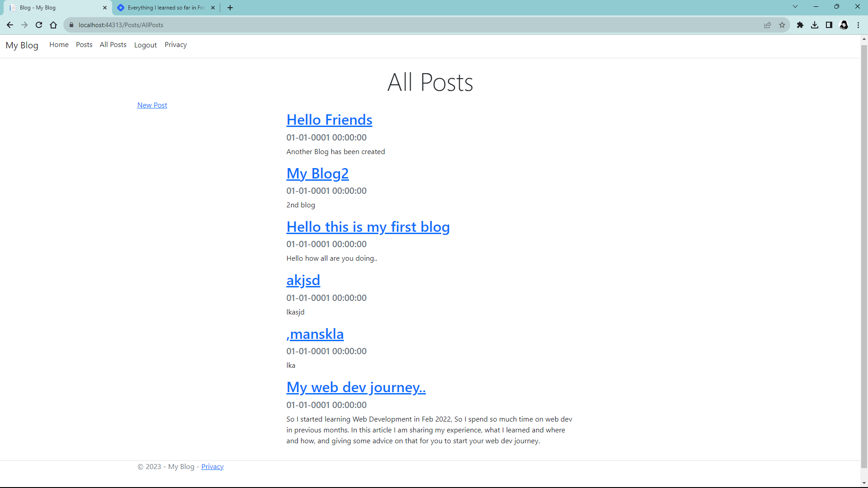The width and height of the screenshot is (868, 488).
Task: Open the browser downloads icon
Action: (x=815, y=25)
